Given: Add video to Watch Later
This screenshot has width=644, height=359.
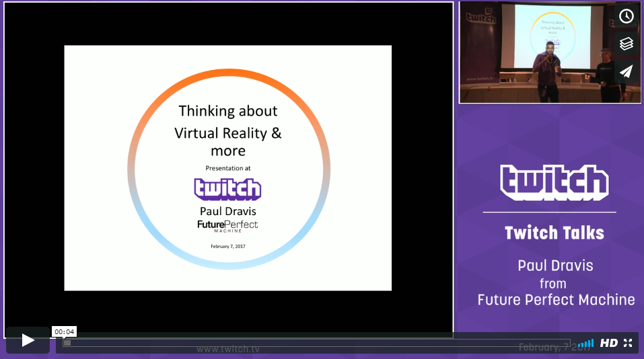Looking at the screenshot, I should click(626, 16).
